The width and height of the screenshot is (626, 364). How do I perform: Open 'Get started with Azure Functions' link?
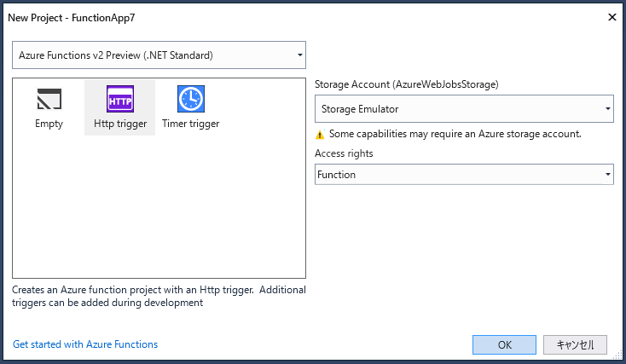(x=85, y=344)
